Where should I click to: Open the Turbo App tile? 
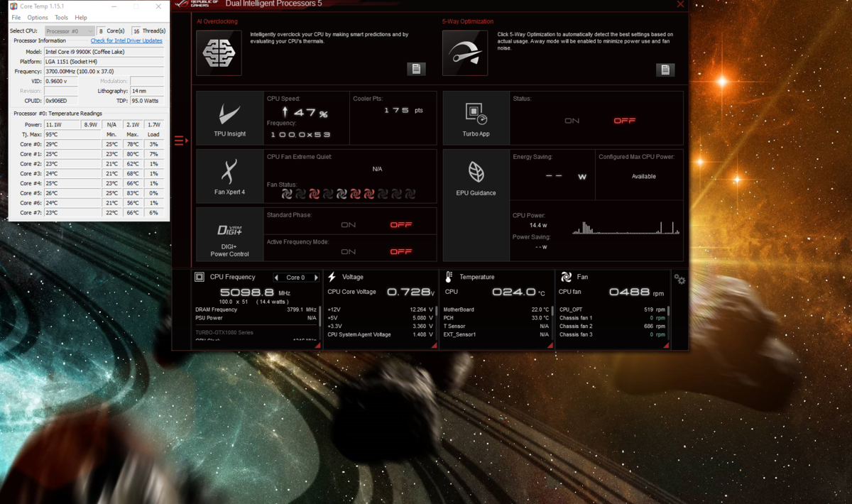[476, 118]
